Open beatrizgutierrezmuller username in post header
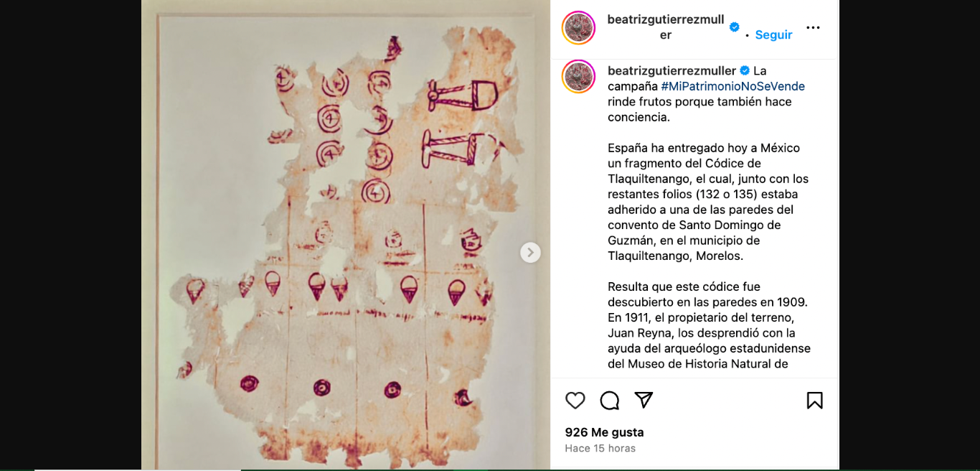The height and width of the screenshot is (471, 980). pyautogui.click(x=666, y=27)
